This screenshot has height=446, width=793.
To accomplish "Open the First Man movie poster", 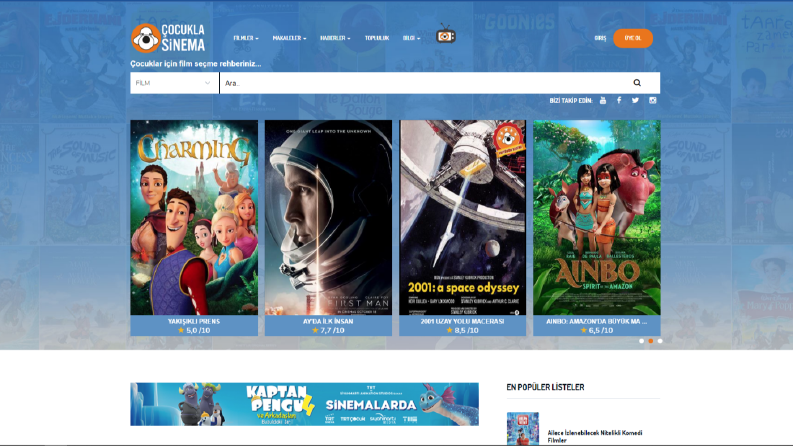I will tap(328, 217).
